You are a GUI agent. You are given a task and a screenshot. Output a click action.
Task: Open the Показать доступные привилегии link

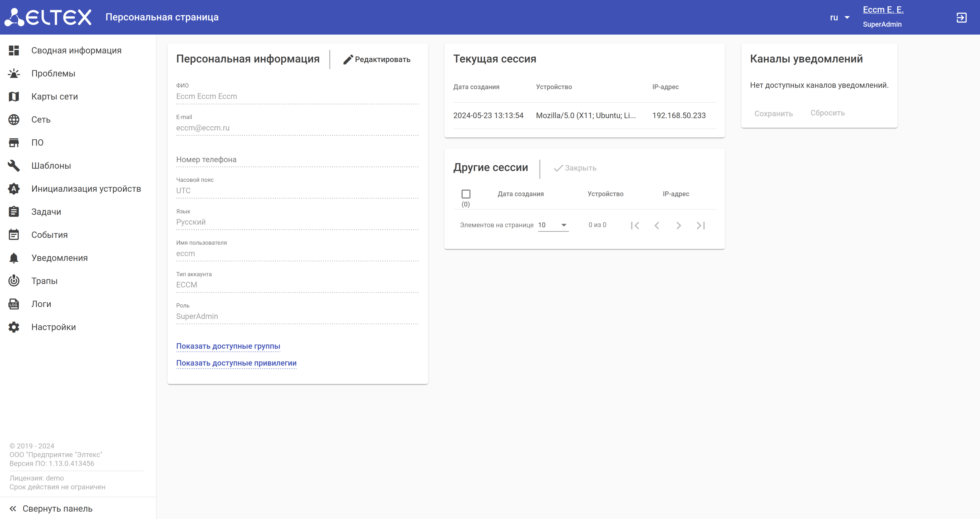coord(236,363)
